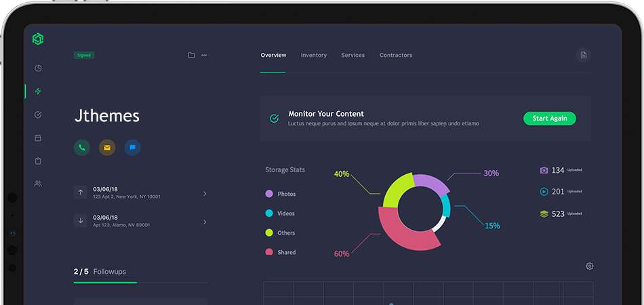
Task: Click the camera icon next to 134
Action: (x=544, y=170)
